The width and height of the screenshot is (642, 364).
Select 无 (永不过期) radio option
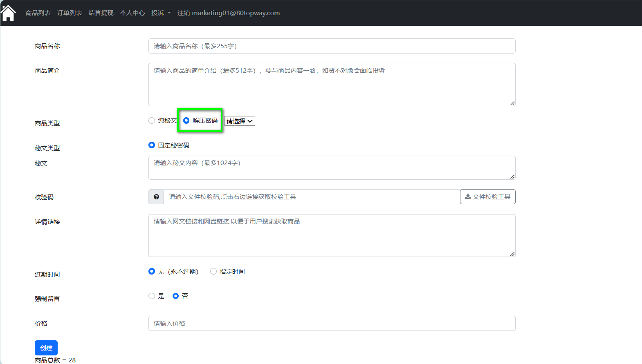point(152,272)
